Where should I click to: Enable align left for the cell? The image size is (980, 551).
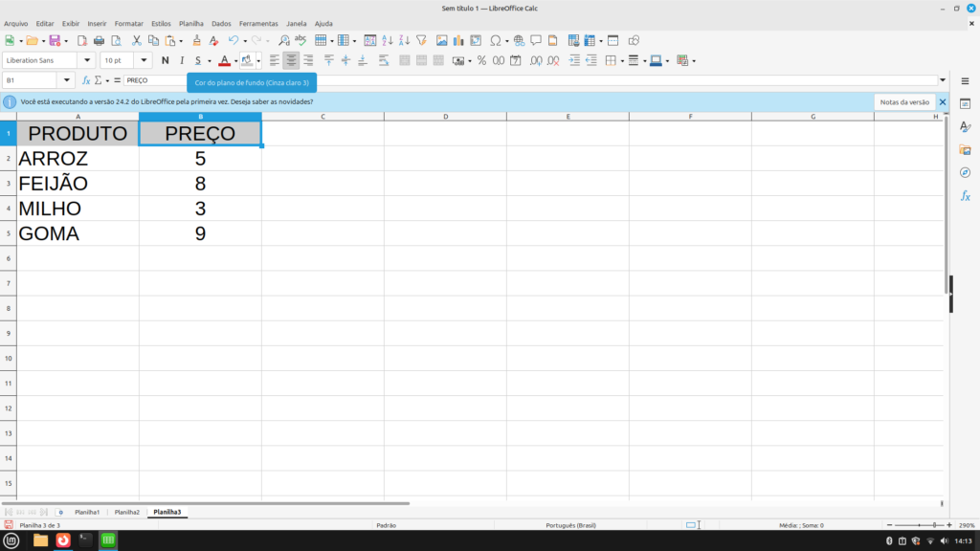coord(275,60)
